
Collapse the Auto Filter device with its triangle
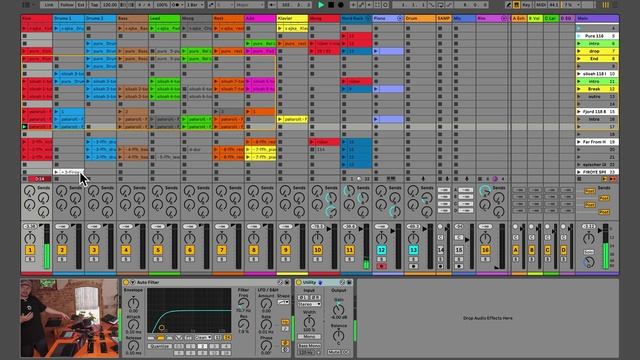132,282
